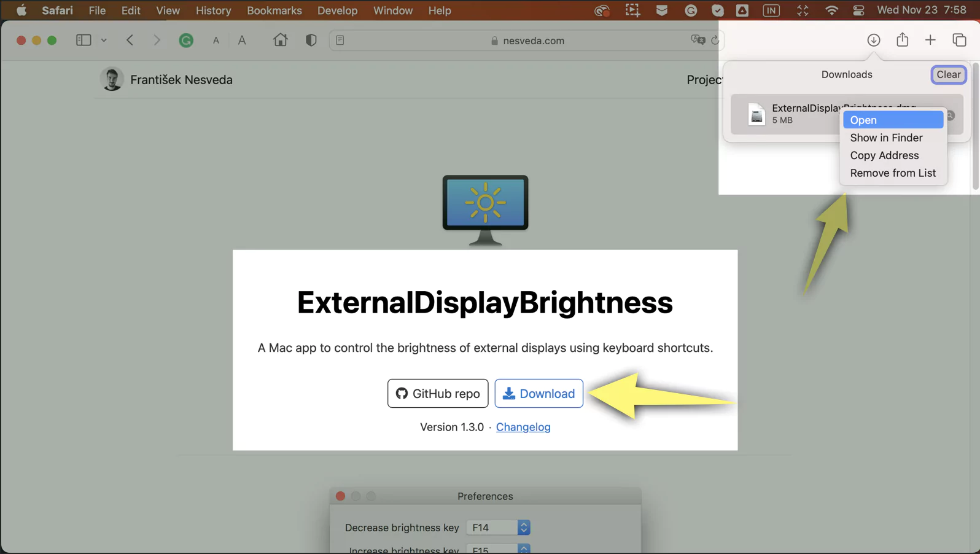Viewport: 980px width, 554px height.
Task: Open Wi-Fi status menu
Action: 831,10
